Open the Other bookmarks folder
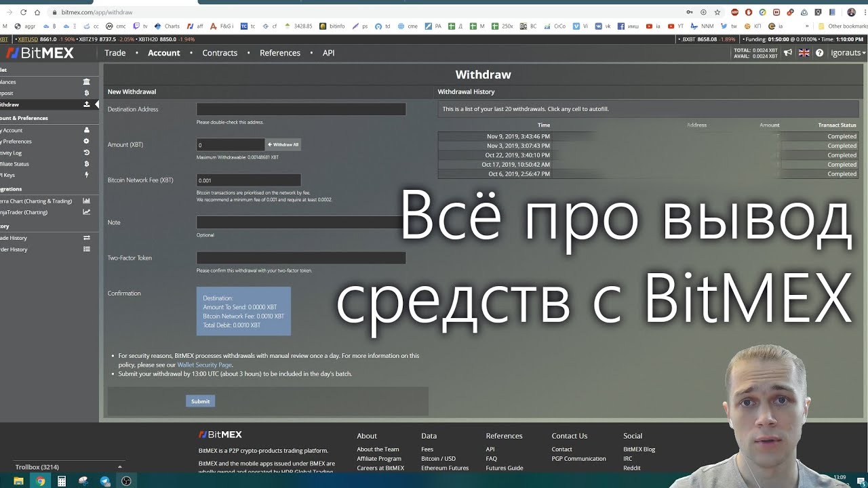The height and width of the screenshot is (488, 868). [844, 26]
